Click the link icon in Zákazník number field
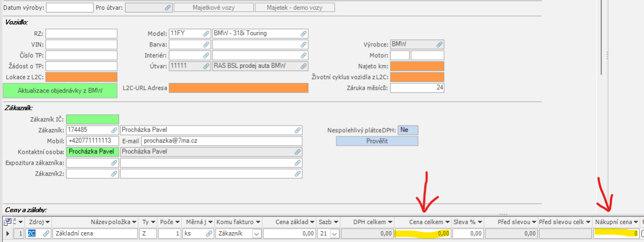Image resolution: width=644 pixels, height=242 pixels. pos(114,130)
